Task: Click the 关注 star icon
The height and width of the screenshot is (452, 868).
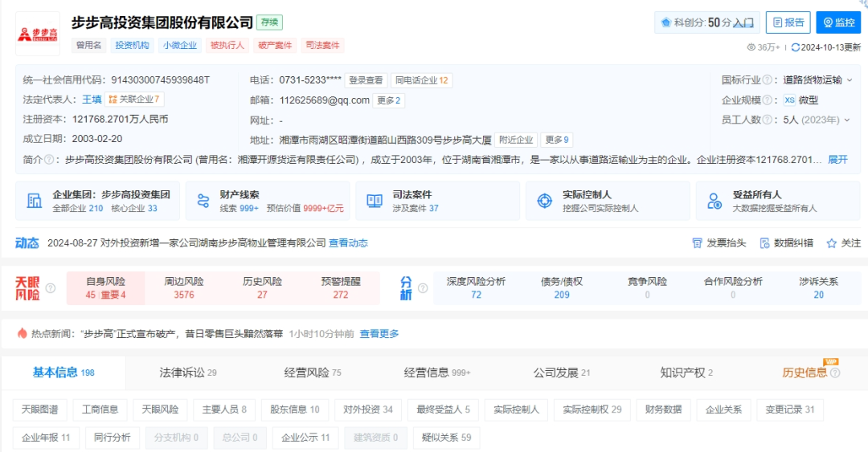Action: click(832, 243)
